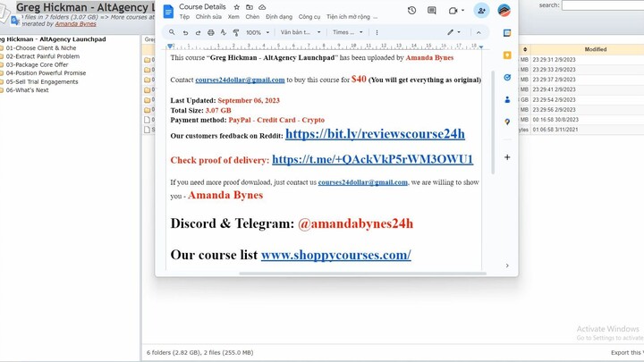The image size is (644, 362).
Task: Expand the text style dropdown
Action: tap(300, 32)
